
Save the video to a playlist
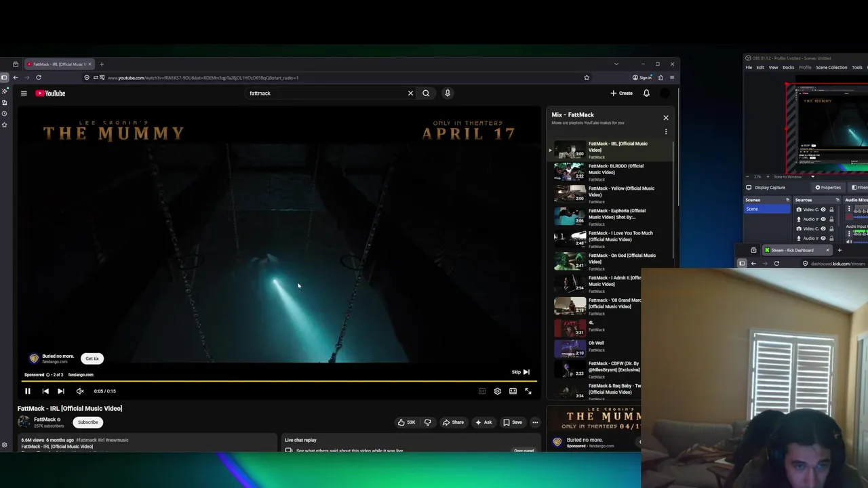pyautogui.click(x=513, y=422)
